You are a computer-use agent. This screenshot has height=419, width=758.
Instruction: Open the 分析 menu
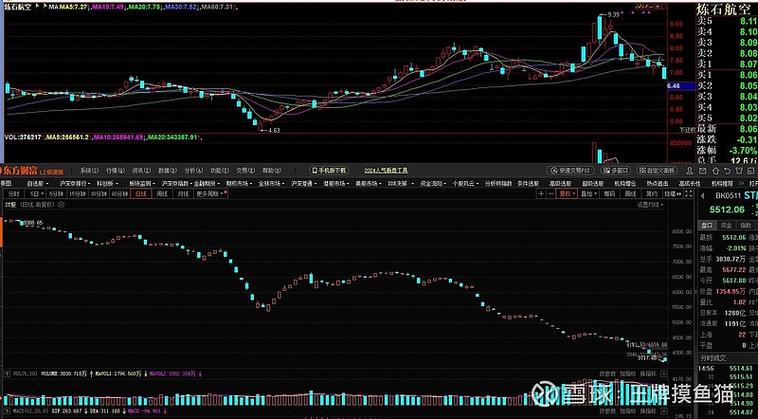pos(193,171)
